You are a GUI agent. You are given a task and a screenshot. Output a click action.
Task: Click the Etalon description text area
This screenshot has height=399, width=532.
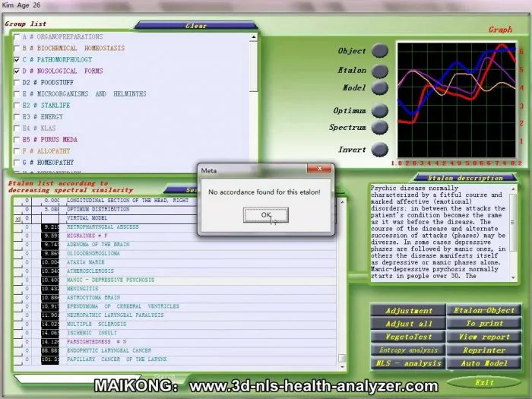tap(440, 232)
